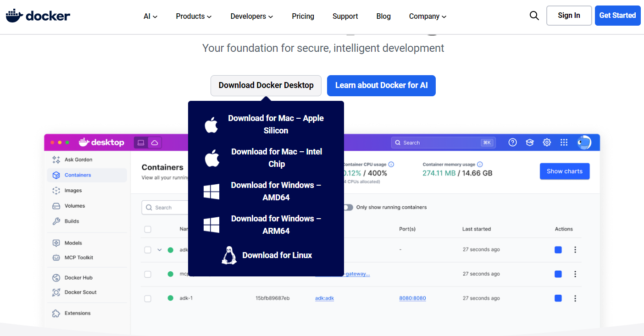Click the Apple icon beside Intel Chip download
Image resolution: width=644 pixels, height=336 pixels.
tap(211, 158)
